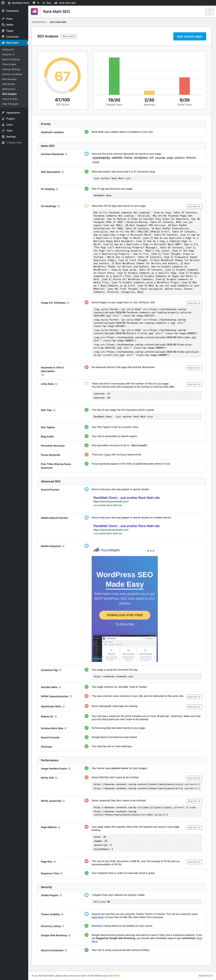216x980 pixels.
Task: Open the Pages icon in sidebar
Action: pyautogui.click(x=3, y=31)
